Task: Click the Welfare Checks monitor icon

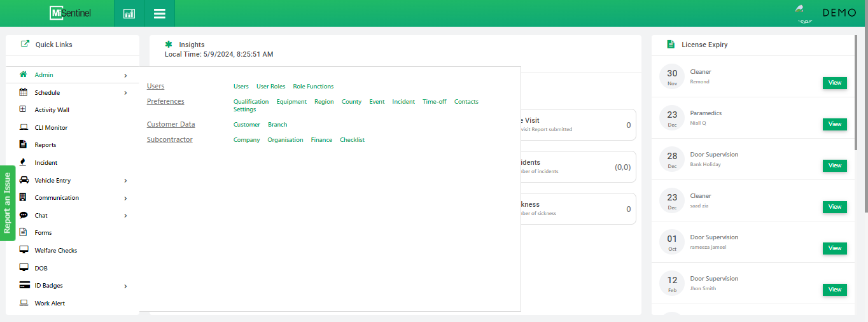Action: 24,250
